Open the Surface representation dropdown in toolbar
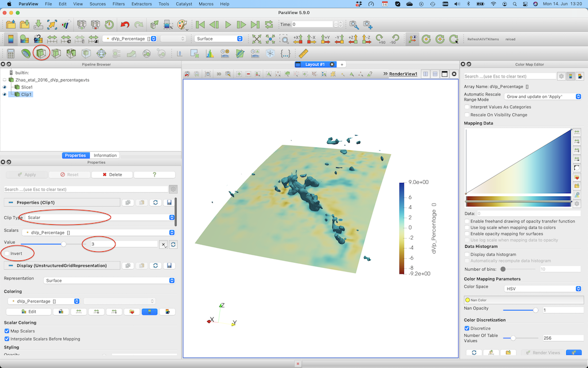Image resolution: width=588 pixels, height=368 pixels. 218,39
